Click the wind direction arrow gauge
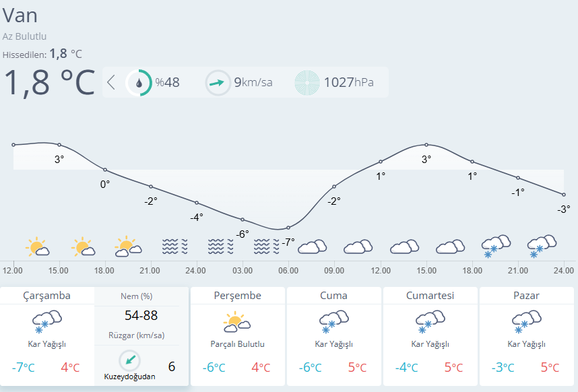Screen dimensions: 578x392 tap(218, 83)
